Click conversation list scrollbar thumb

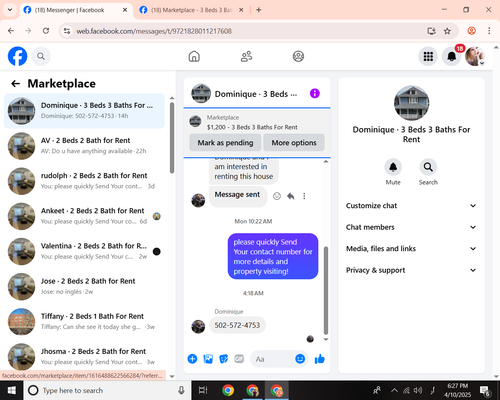172,138
